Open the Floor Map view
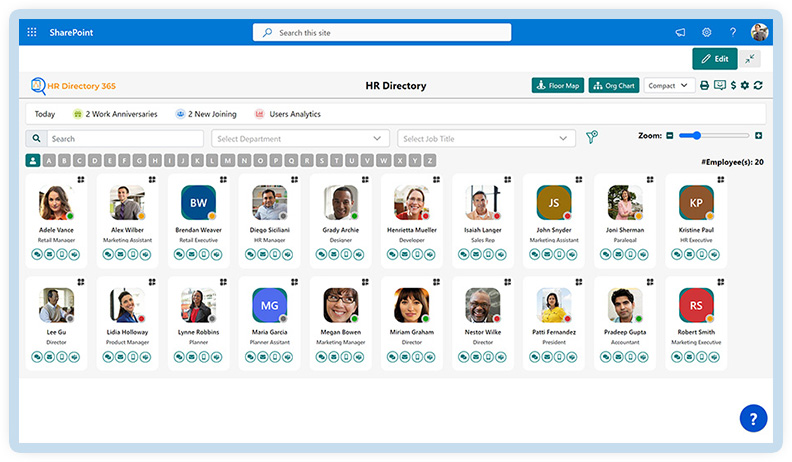Screen dimensions: 792x462 [558, 85]
